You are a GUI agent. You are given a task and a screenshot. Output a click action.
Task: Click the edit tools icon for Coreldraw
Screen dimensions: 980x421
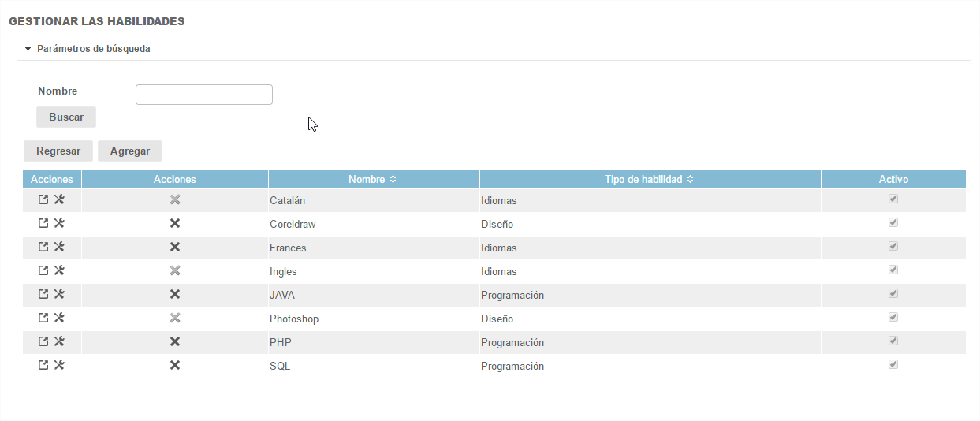pos(59,224)
